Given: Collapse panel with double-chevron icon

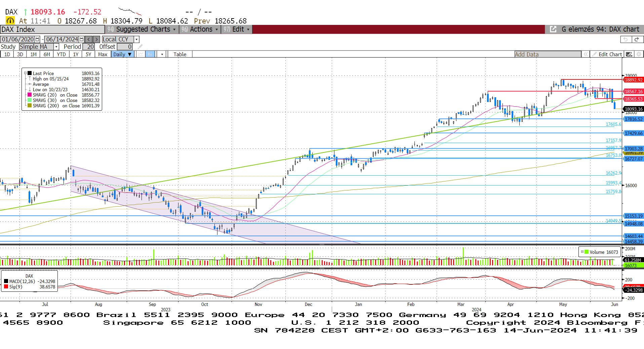Looking at the screenshot, I should coord(586,54).
